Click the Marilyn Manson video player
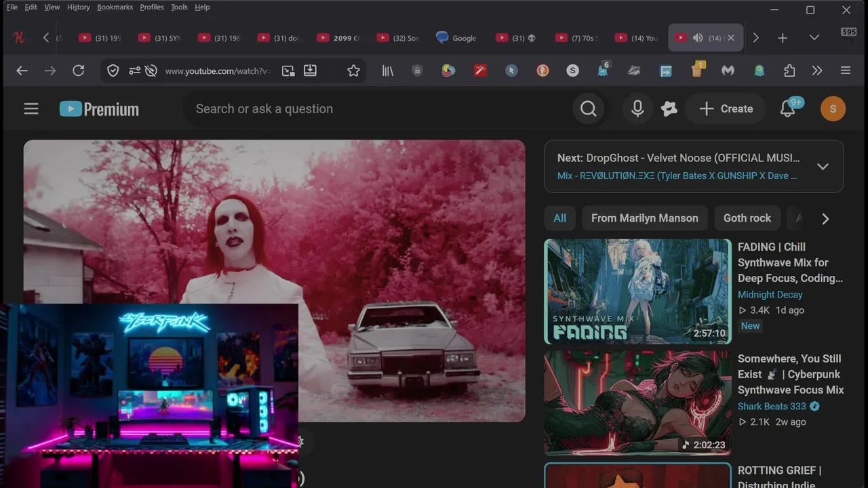Screen dimensions: 868x488 [x=275, y=281]
